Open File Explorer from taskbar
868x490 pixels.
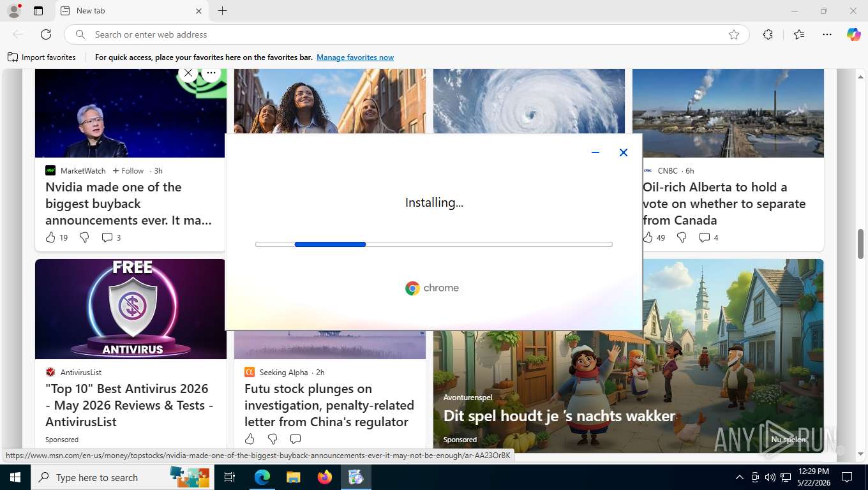[293, 477]
